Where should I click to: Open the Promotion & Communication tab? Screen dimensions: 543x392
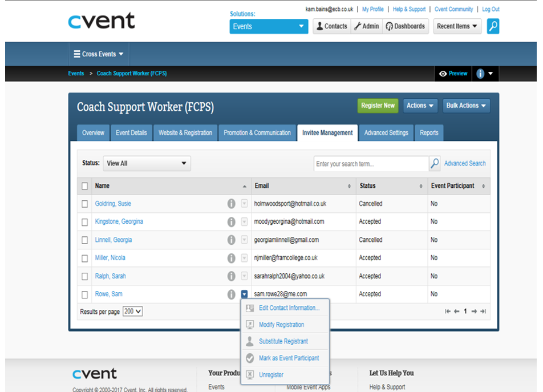coord(257,133)
